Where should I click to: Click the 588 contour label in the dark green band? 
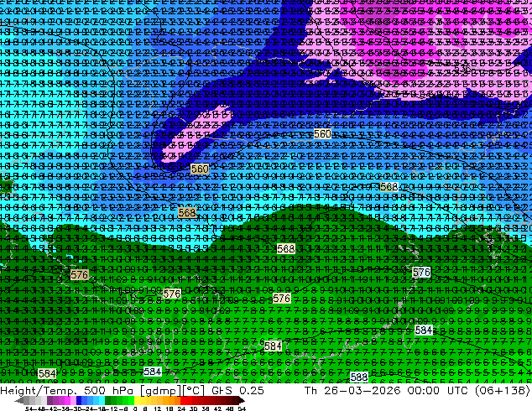[x=285, y=248]
